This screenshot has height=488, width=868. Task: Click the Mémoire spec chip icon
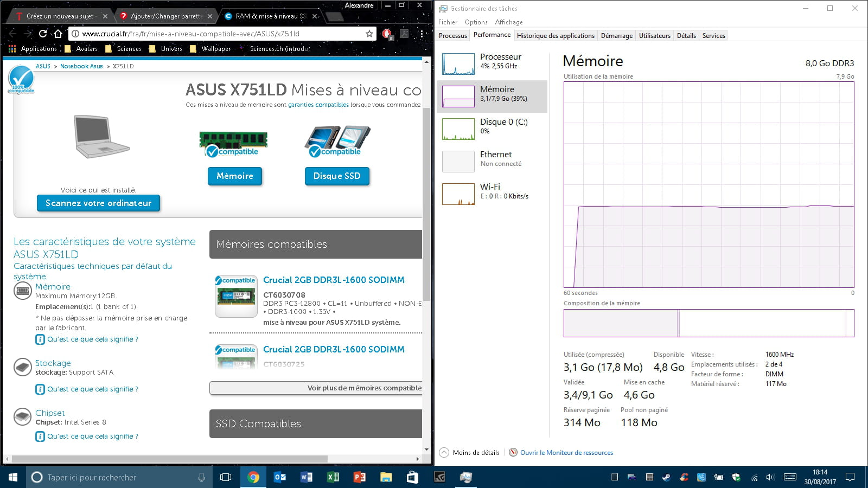click(23, 291)
